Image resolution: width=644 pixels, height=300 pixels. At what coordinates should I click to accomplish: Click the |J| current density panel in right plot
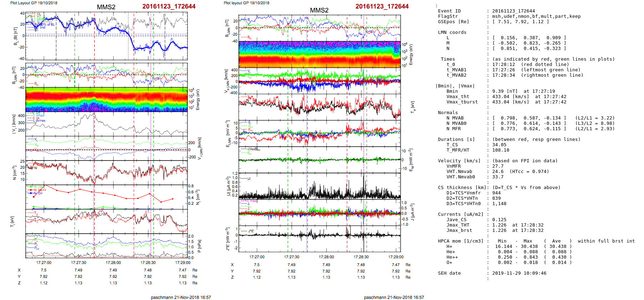pos(319,186)
